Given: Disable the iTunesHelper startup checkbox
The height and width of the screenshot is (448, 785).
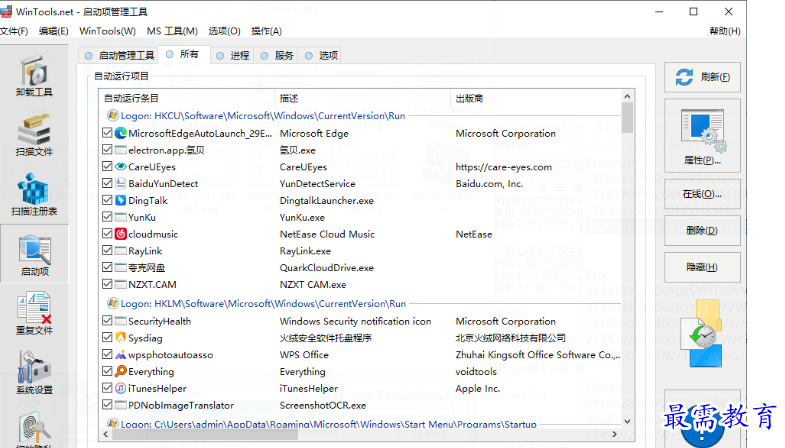Looking at the screenshot, I should point(107,387).
